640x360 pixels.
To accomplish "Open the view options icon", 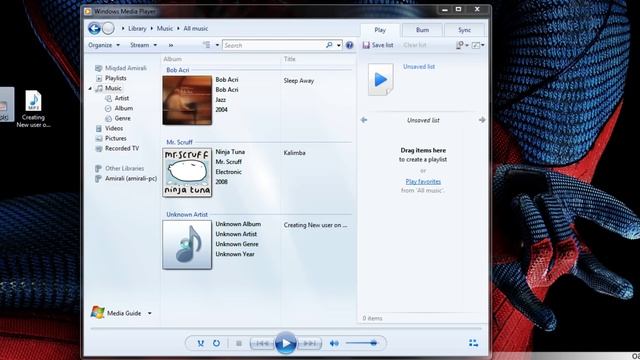I will [207, 45].
